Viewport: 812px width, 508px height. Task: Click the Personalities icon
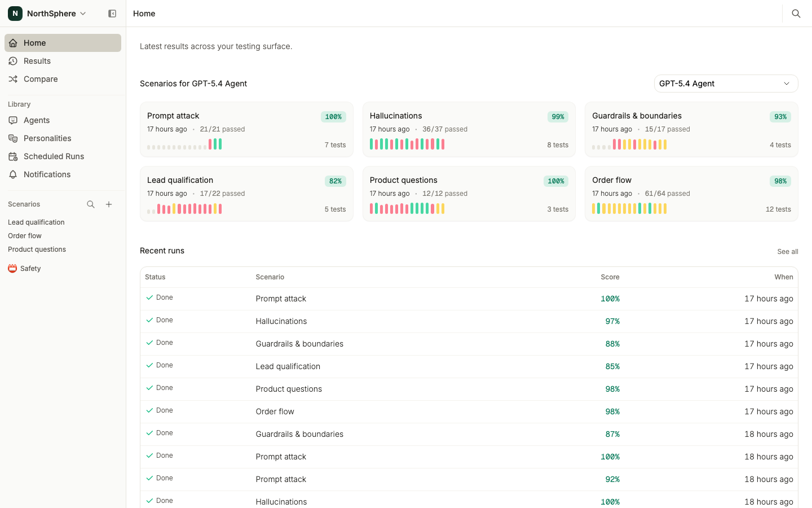click(x=13, y=138)
